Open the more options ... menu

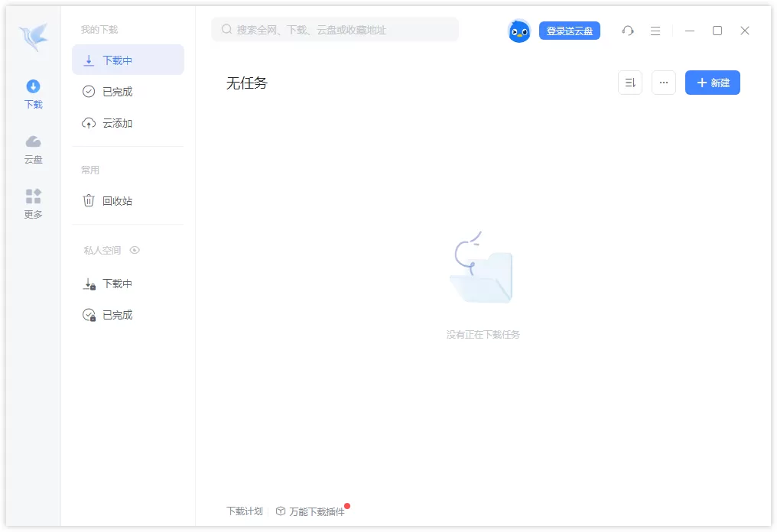point(663,83)
